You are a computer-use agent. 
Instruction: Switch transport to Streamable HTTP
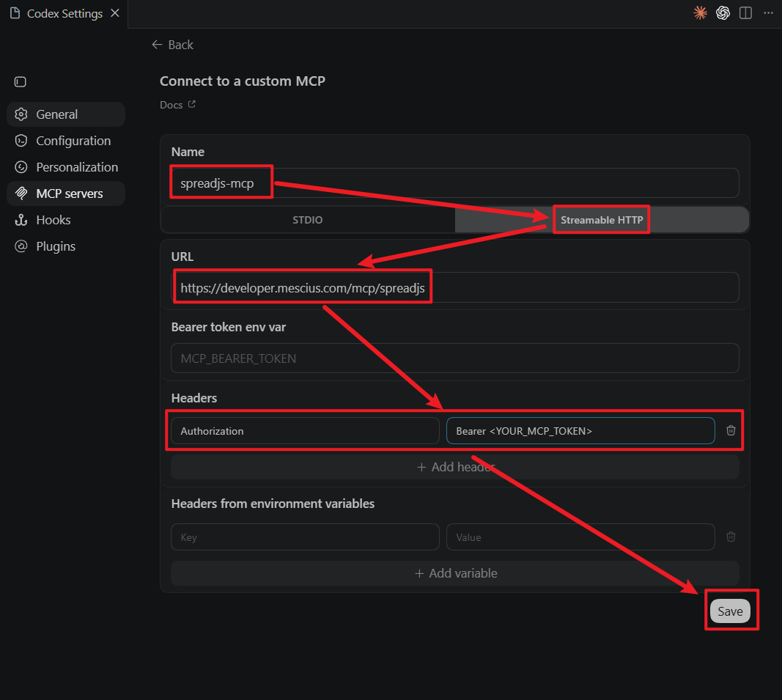[x=602, y=220]
